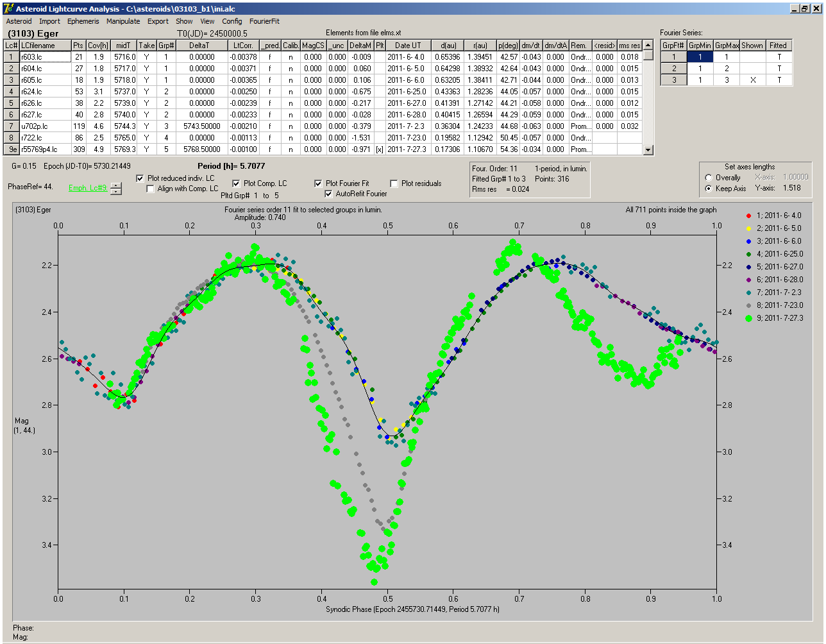Click the dark green legend dot for 2011-6-25.0
Image resolution: width=826 pixels, height=644 pixels.
(748, 254)
